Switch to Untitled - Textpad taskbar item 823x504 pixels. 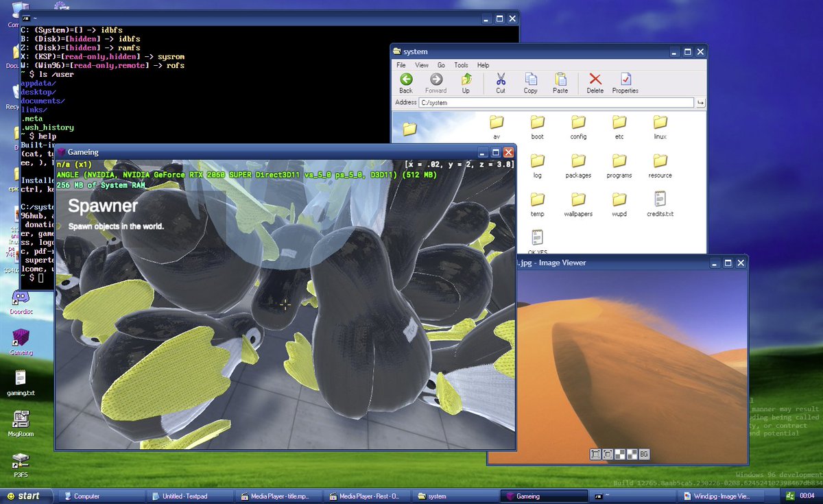(x=190, y=496)
